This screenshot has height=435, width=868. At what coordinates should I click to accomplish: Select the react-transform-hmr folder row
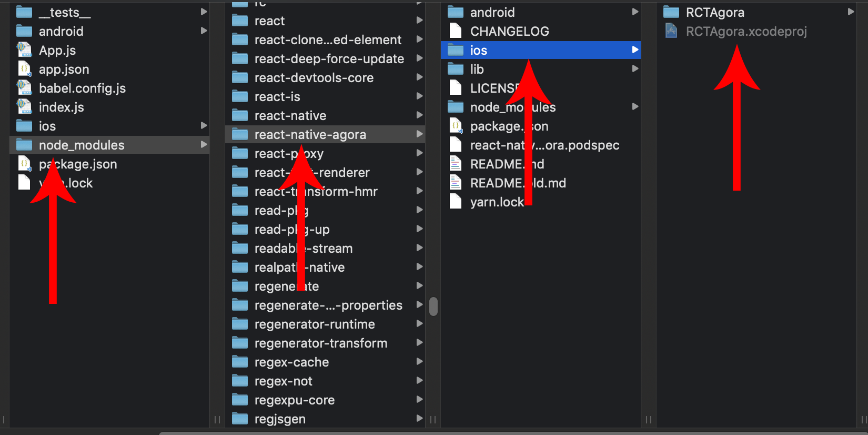tap(325, 191)
